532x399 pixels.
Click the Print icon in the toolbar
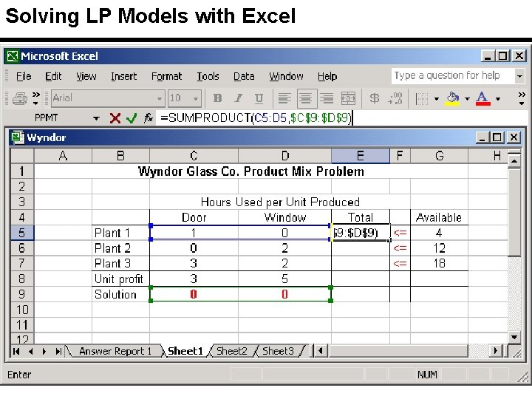tap(20, 99)
